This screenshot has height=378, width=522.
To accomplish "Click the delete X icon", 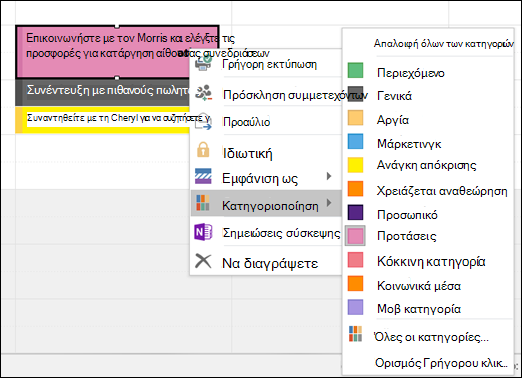I will pyautogui.click(x=203, y=261).
